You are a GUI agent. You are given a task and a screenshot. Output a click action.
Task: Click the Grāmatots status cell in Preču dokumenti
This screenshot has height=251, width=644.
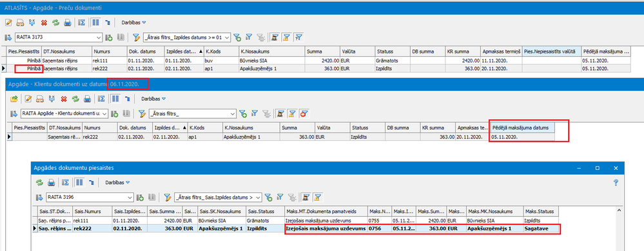[x=392, y=60]
